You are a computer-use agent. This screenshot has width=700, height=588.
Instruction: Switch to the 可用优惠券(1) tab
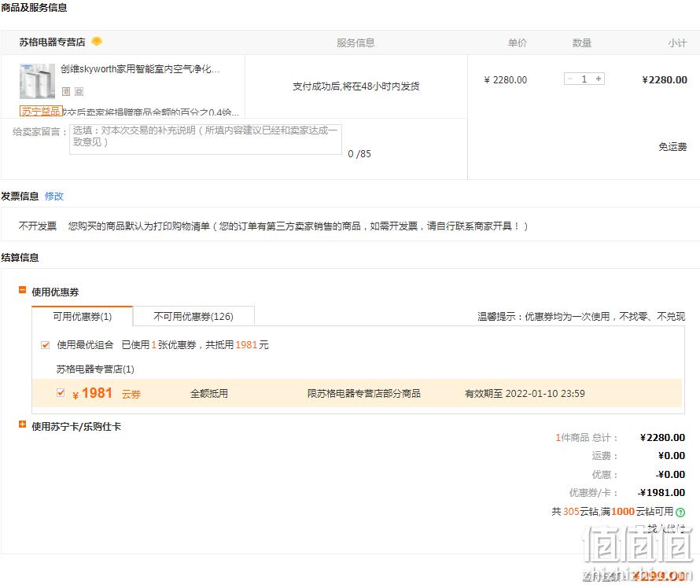(x=82, y=316)
